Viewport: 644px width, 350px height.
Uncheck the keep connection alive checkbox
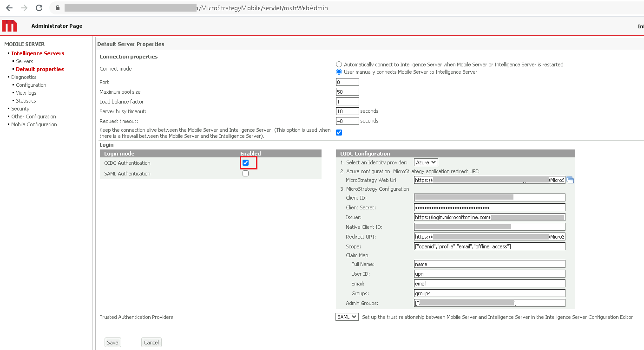coord(339,133)
